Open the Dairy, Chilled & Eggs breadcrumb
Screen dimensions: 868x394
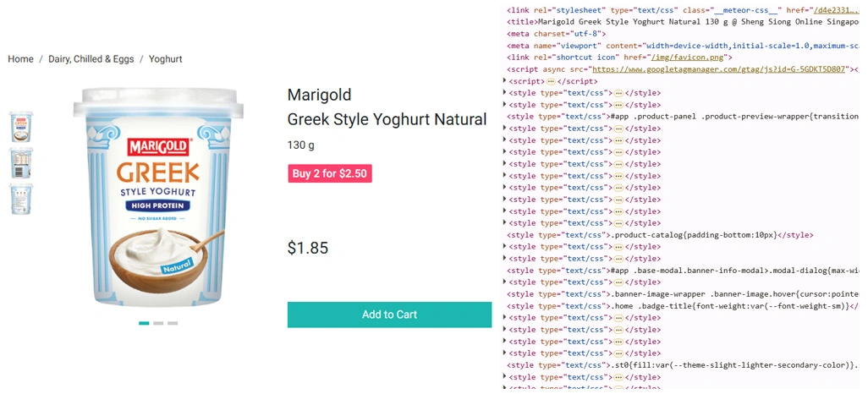[91, 59]
